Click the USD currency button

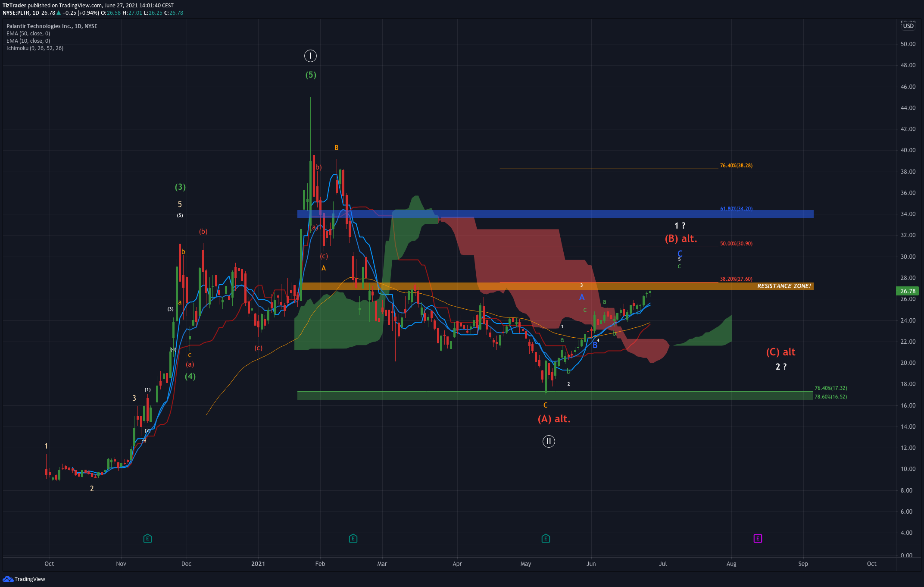click(908, 26)
